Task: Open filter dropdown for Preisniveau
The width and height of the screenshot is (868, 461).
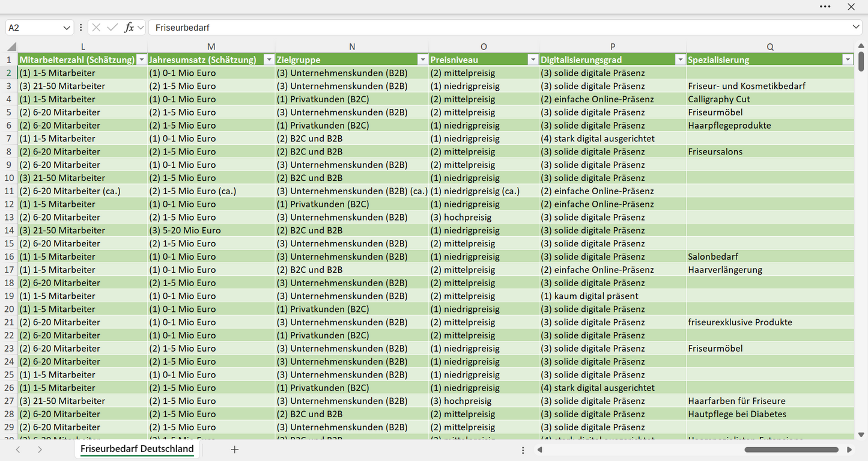Action: (x=533, y=60)
